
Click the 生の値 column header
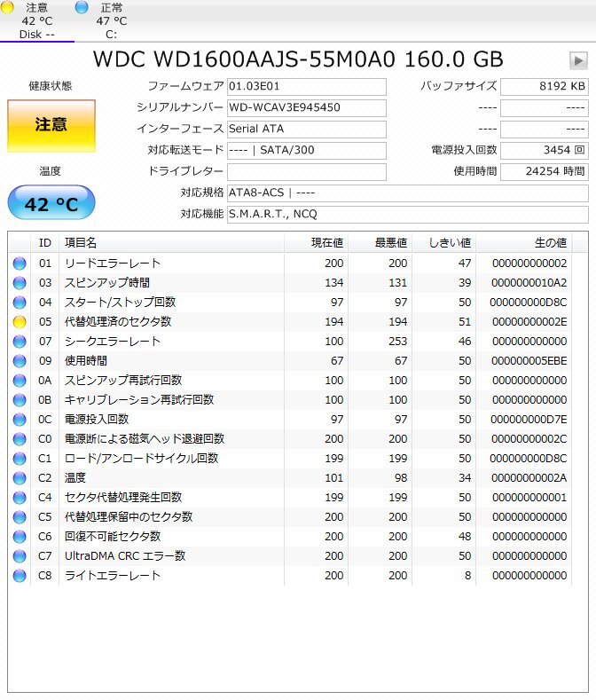coord(524,243)
